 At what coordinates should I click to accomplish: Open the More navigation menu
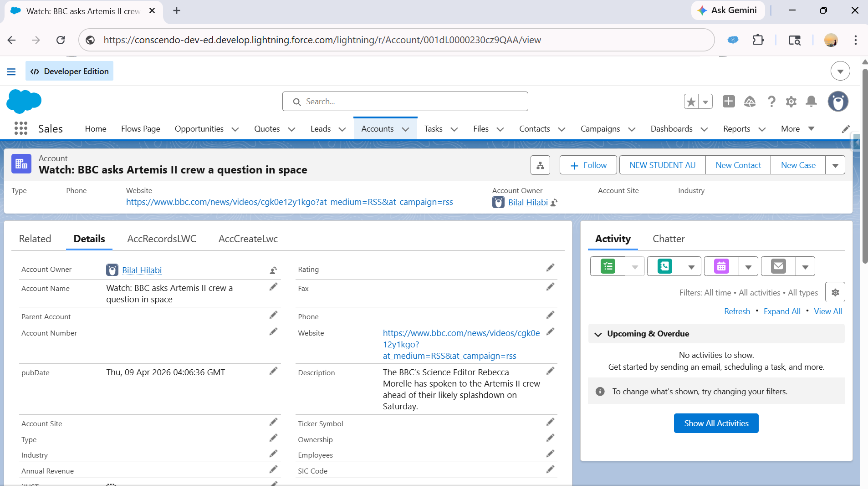click(797, 129)
